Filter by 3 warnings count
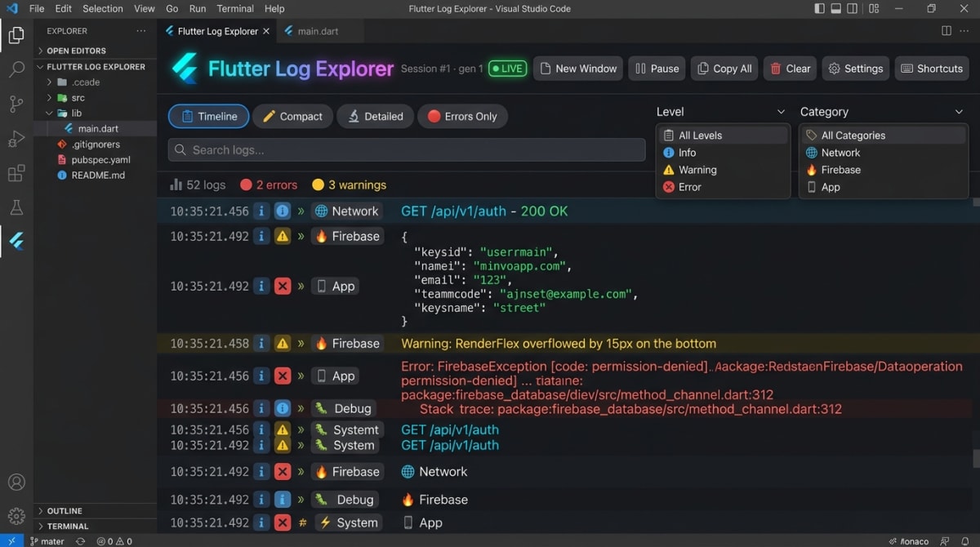The height and width of the screenshot is (547, 980). tap(350, 185)
